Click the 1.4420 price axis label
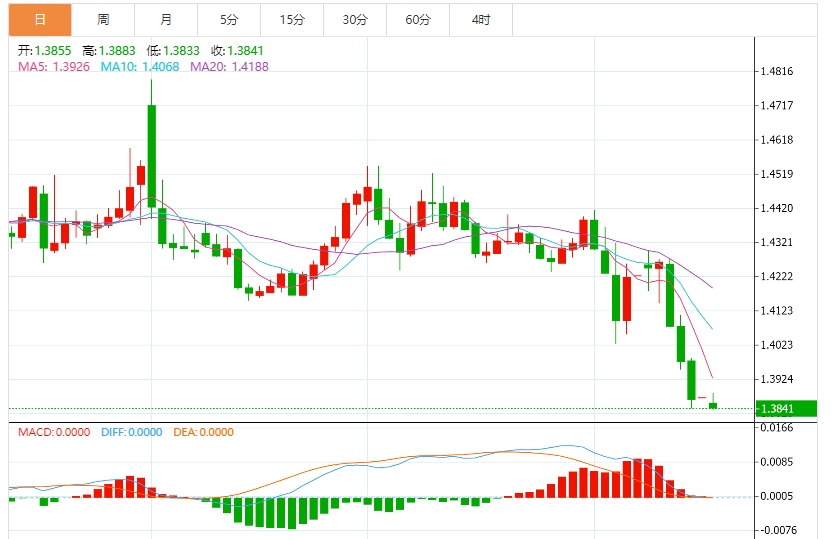Screen dimensions: 832x539 777,208
